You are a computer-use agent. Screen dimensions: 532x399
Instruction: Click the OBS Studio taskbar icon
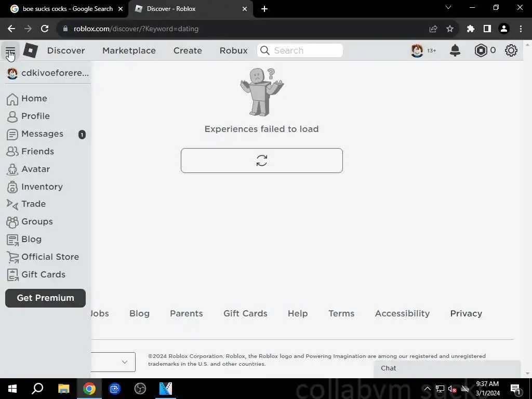tap(140, 389)
